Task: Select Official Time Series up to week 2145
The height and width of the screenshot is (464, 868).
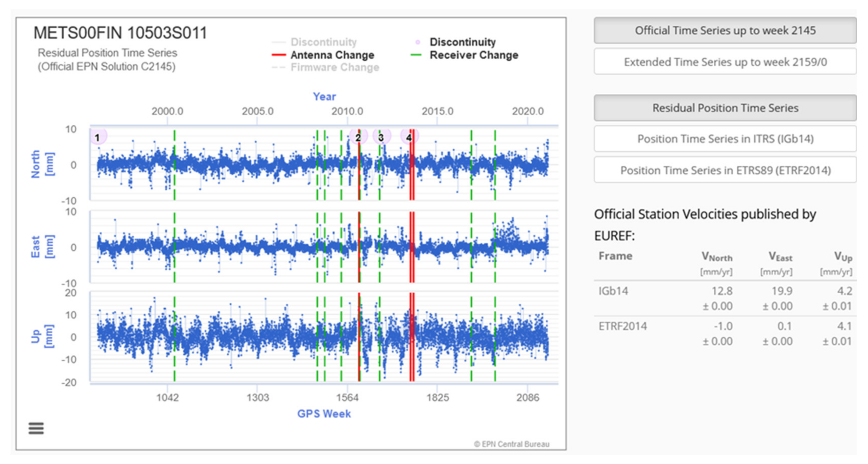Action: [725, 31]
